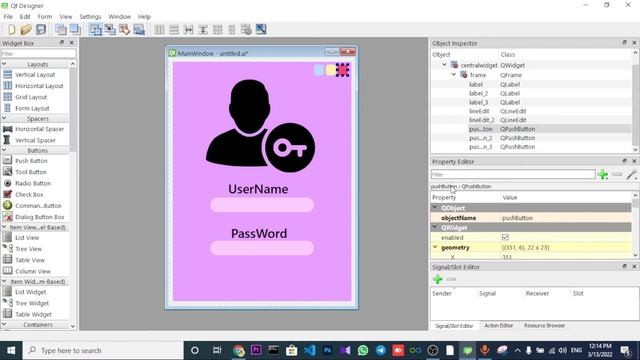640x360 pixels.
Task: Click the light blue circle button on the form
Action: click(319, 70)
